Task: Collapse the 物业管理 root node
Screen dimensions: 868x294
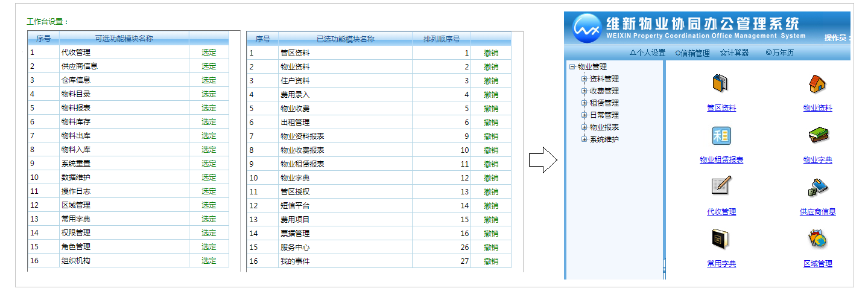Action: 572,67
